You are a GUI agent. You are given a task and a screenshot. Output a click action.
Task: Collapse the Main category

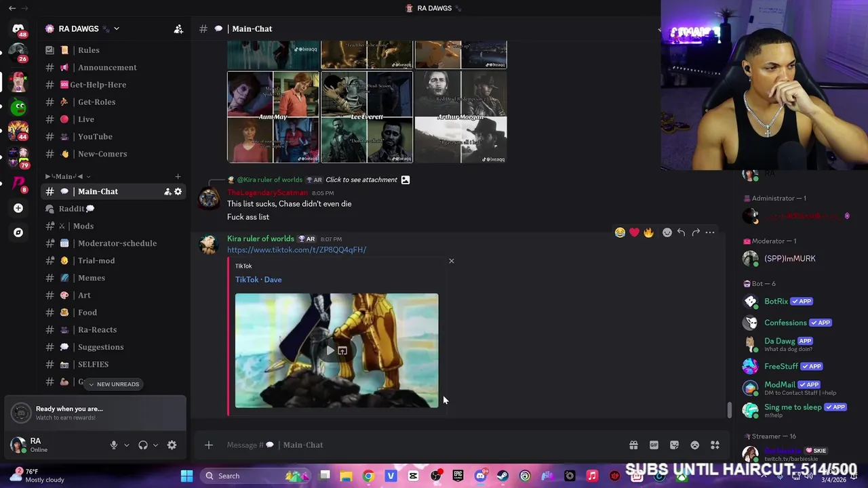pos(67,177)
